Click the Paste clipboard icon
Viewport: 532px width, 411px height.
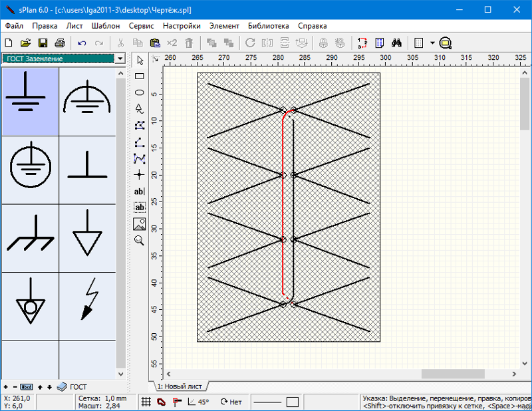click(155, 43)
